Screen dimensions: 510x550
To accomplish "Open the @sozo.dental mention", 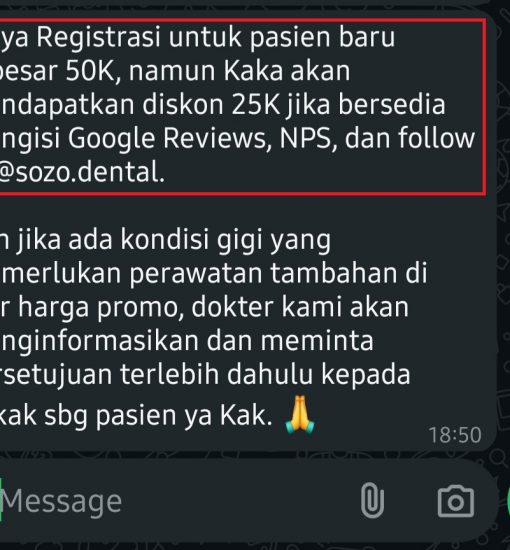I will pyautogui.click(x=81, y=172).
